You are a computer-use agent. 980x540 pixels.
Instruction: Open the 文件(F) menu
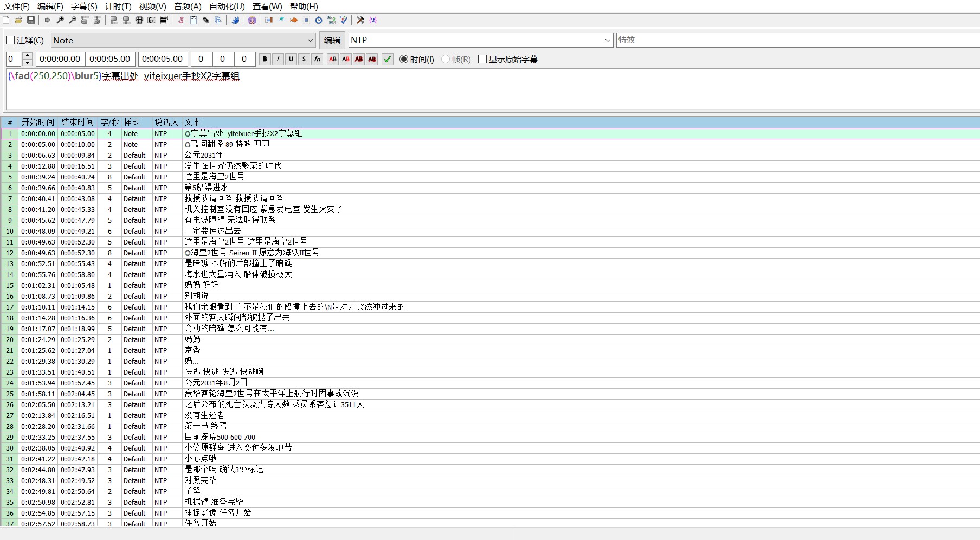coord(17,7)
